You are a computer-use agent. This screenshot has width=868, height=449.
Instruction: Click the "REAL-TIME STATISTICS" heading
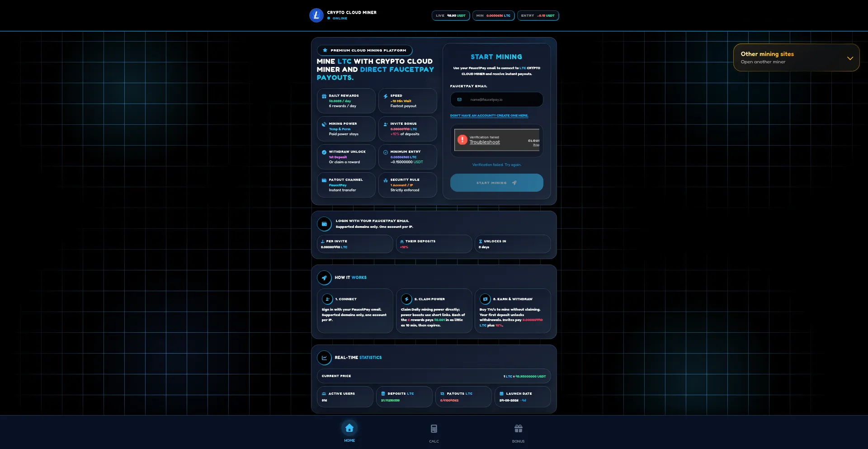pos(358,358)
